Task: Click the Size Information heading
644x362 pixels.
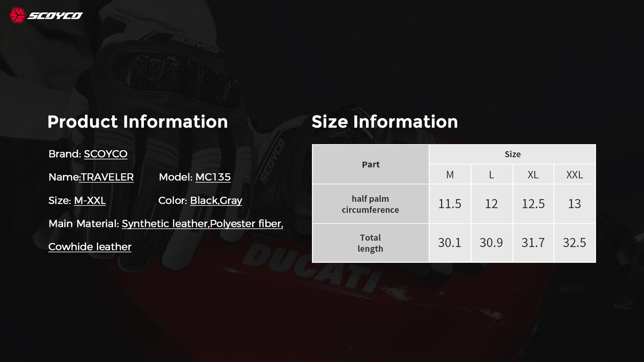Action: pos(385,121)
